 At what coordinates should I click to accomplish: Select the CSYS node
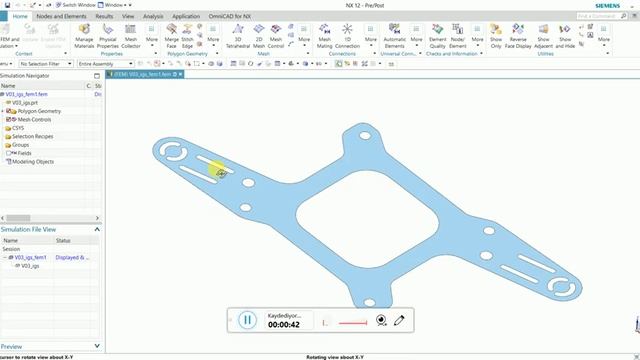pos(18,128)
